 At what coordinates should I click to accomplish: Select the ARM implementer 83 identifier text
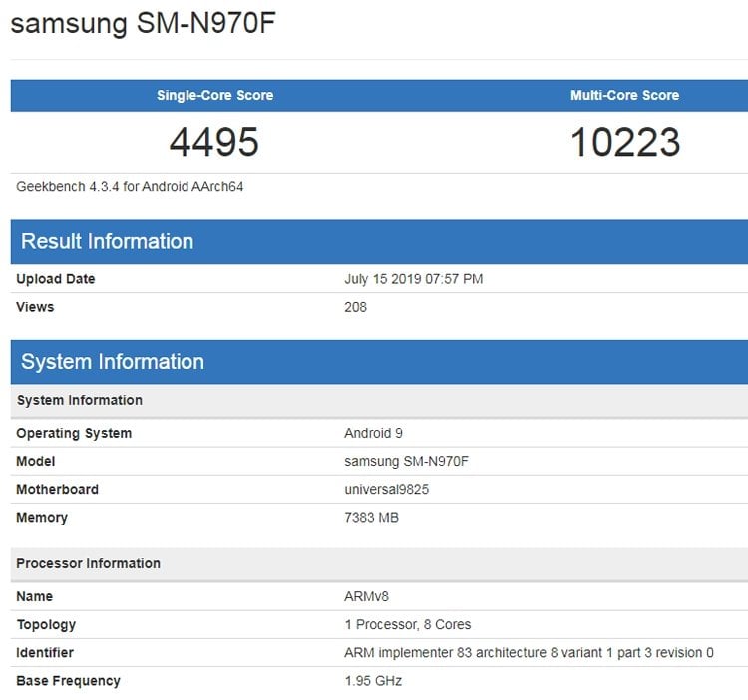click(x=529, y=653)
